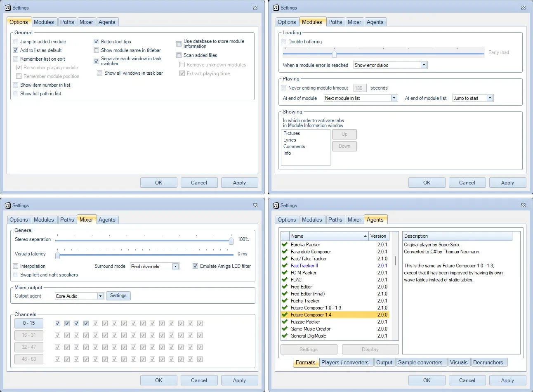Viewport: 533px width, 392px height.
Task: Sort agents by the Name column header
Action: tap(329, 236)
